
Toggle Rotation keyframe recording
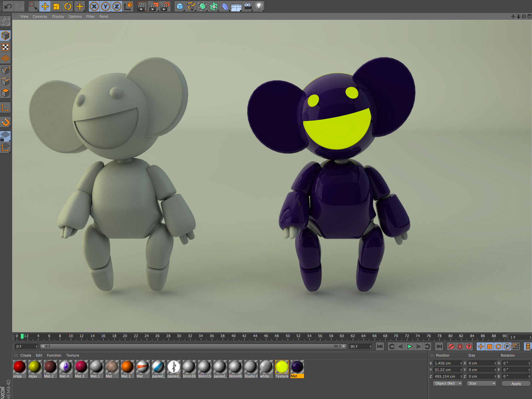pyautogui.click(x=498, y=346)
